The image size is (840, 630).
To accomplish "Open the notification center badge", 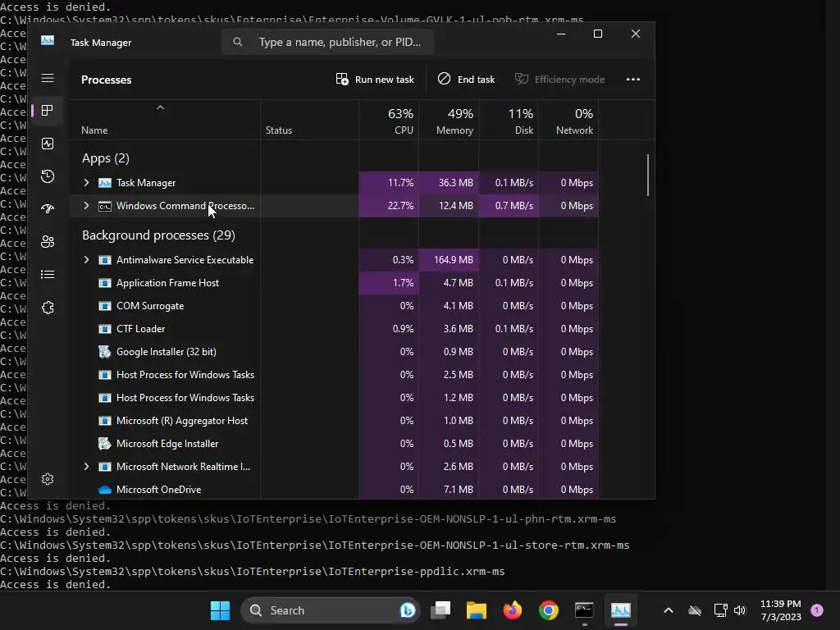I will pyautogui.click(x=817, y=610).
